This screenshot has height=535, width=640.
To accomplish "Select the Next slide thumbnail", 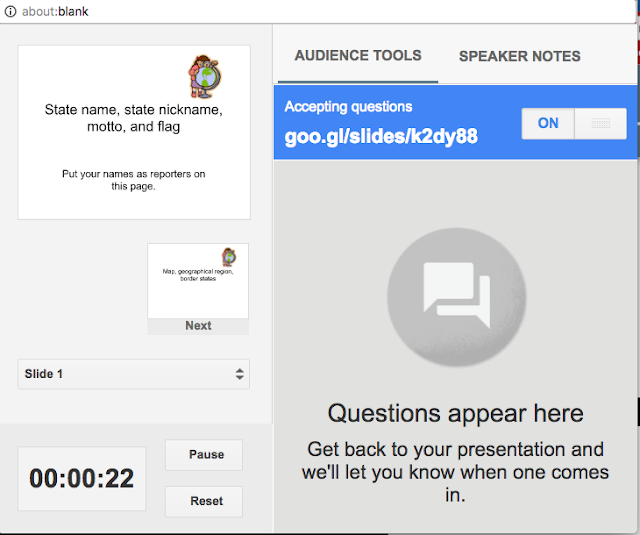I will (x=198, y=281).
